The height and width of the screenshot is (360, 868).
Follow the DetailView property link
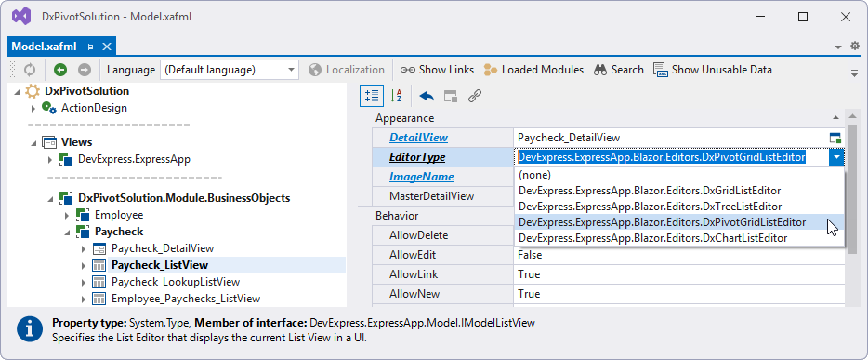[418, 138]
